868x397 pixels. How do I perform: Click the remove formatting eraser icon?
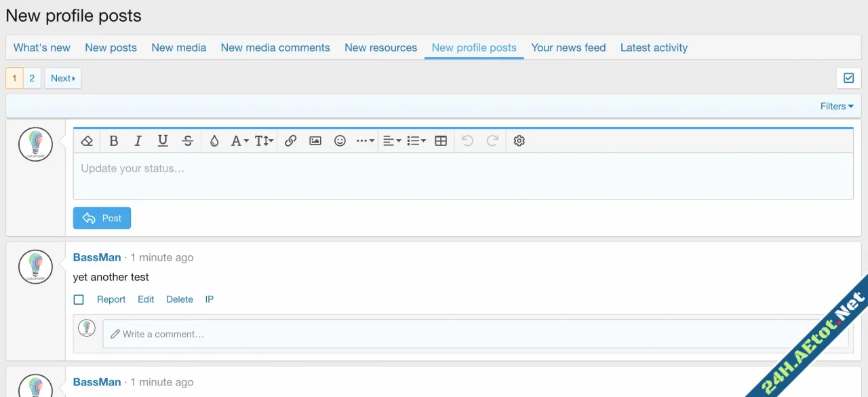[87, 140]
